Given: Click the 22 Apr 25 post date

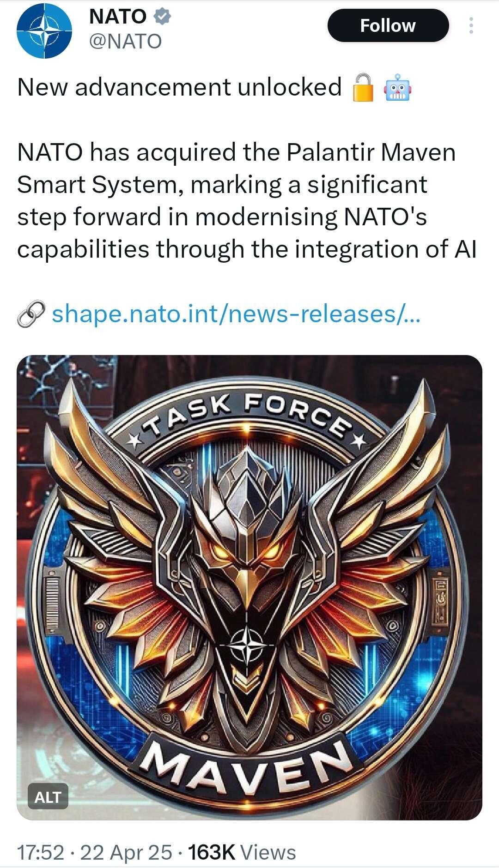Looking at the screenshot, I should (126, 852).
